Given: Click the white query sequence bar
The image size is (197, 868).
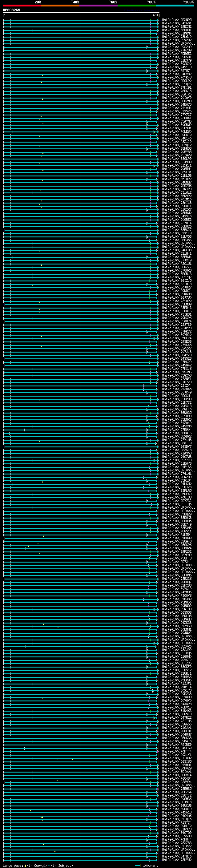Looking at the screenshot, I should pyautogui.click(x=81, y=13).
